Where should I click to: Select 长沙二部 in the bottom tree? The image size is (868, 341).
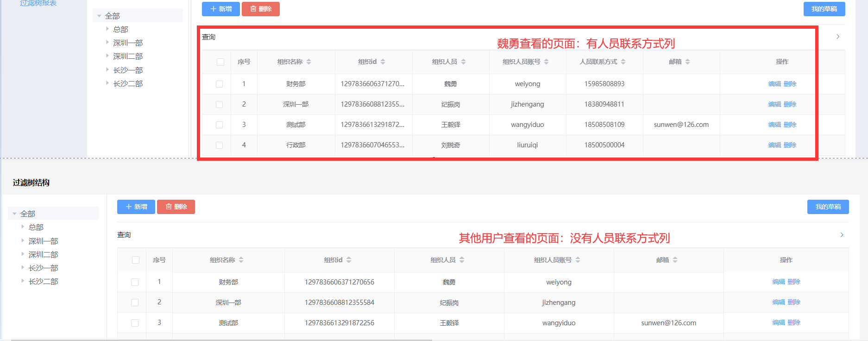(43, 281)
